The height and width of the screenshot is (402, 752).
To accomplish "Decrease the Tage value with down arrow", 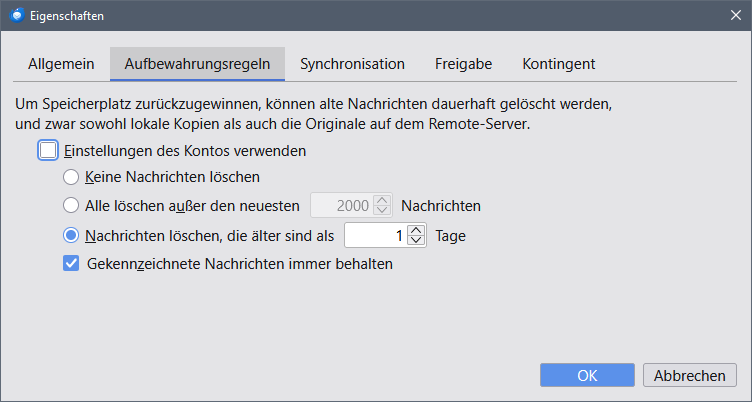I will pyautogui.click(x=417, y=242).
